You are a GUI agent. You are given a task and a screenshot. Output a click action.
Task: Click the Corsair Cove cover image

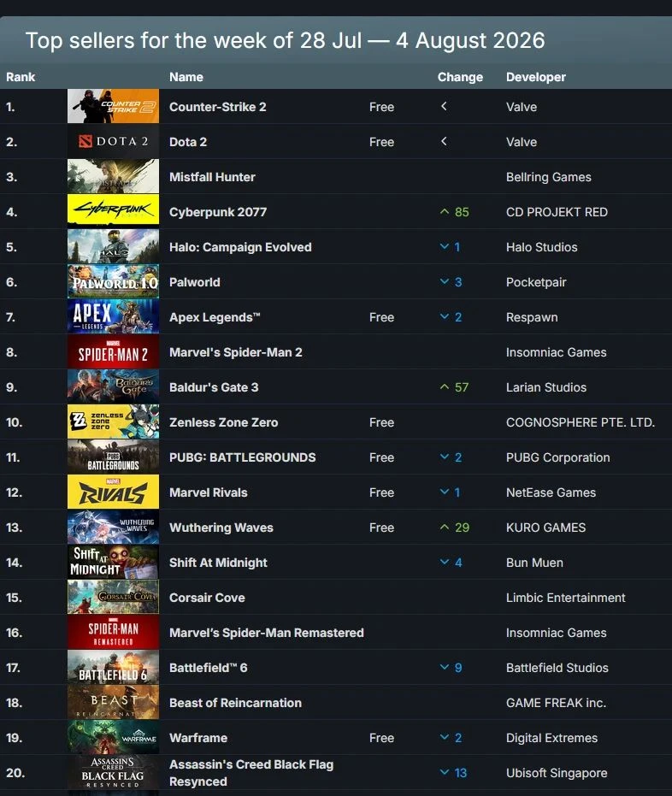(113, 597)
